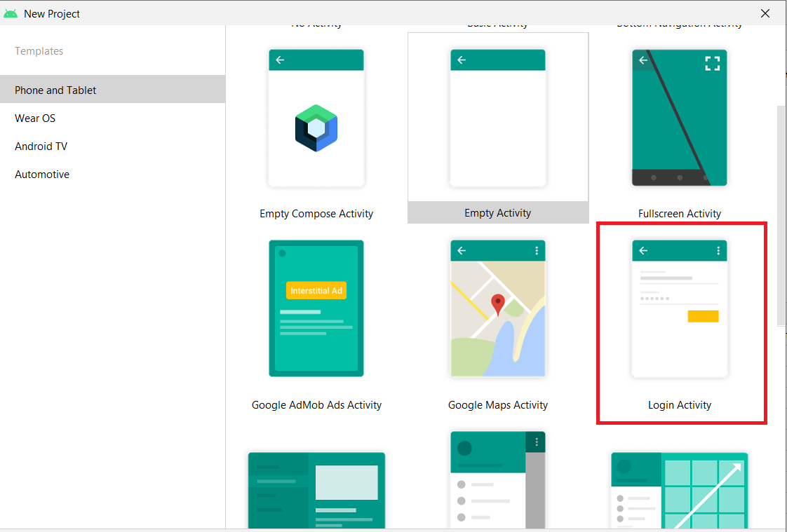
Task: Select the two-pane template preview in the bottom row
Action: point(316,490)
